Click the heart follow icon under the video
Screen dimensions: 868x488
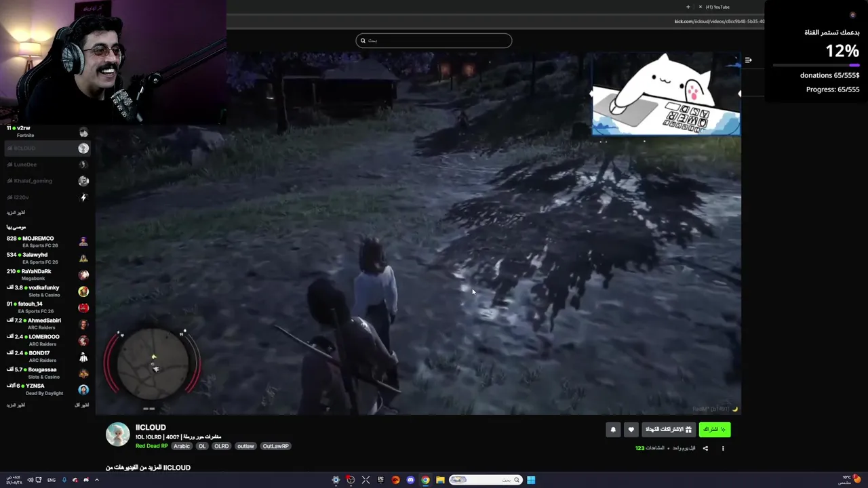click(x=631, y=429)
